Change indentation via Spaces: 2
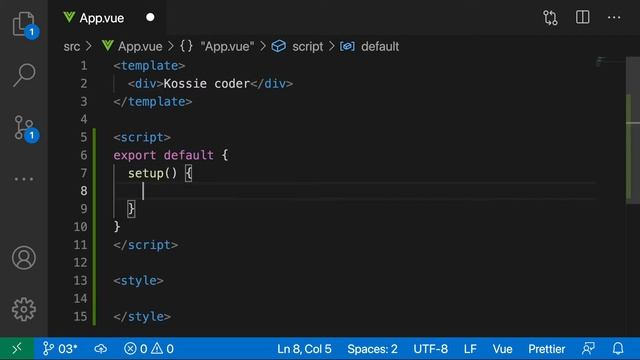Image resolution: width=640 pixels, height=360 pixels. (x=372, y=349)
